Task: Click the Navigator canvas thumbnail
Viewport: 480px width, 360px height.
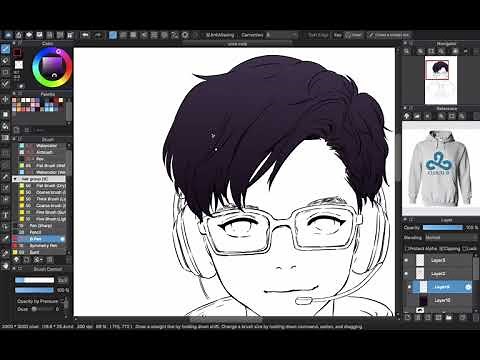Action: 440,80
